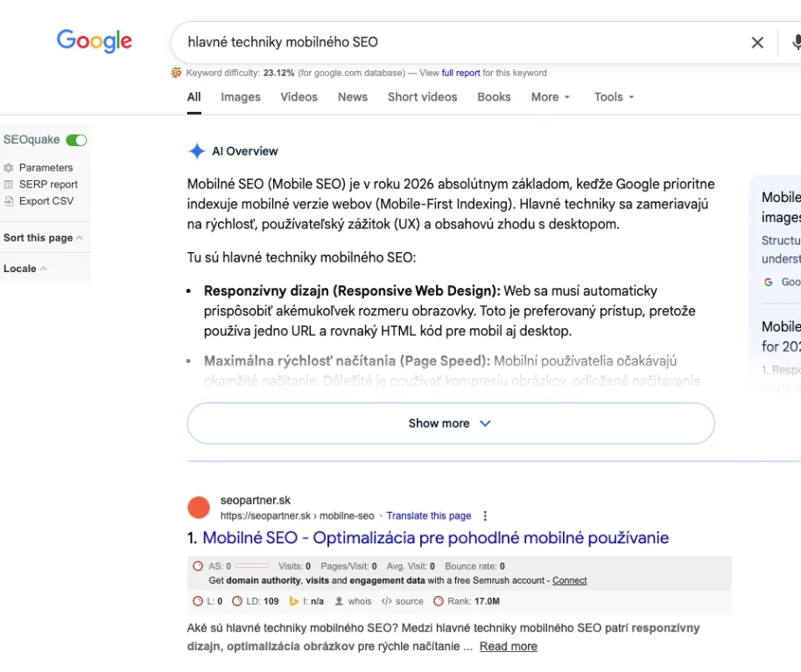Click the Export CSV icon
The height and width of the screenshot is (672, 801).
point(9,201)
